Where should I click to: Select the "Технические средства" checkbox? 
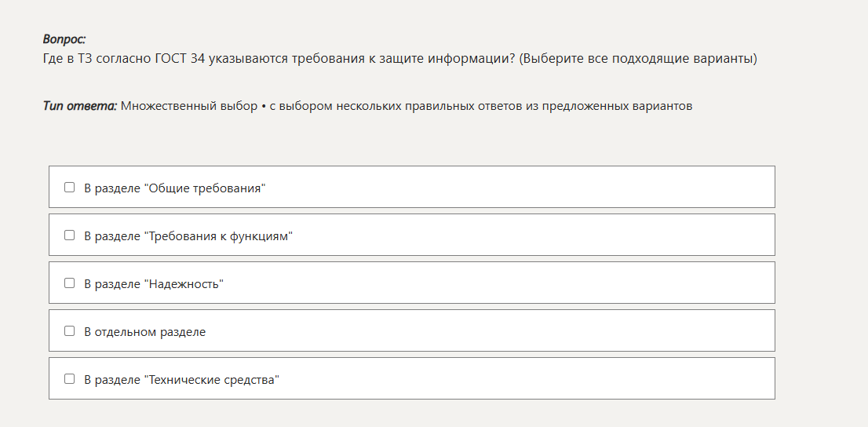70,379
